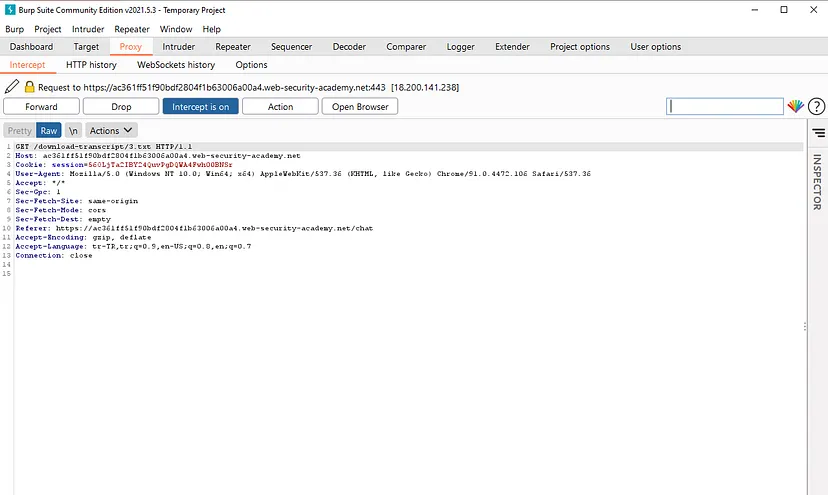Open the Window menu
The image size is (828, 495).
[176, 29]
